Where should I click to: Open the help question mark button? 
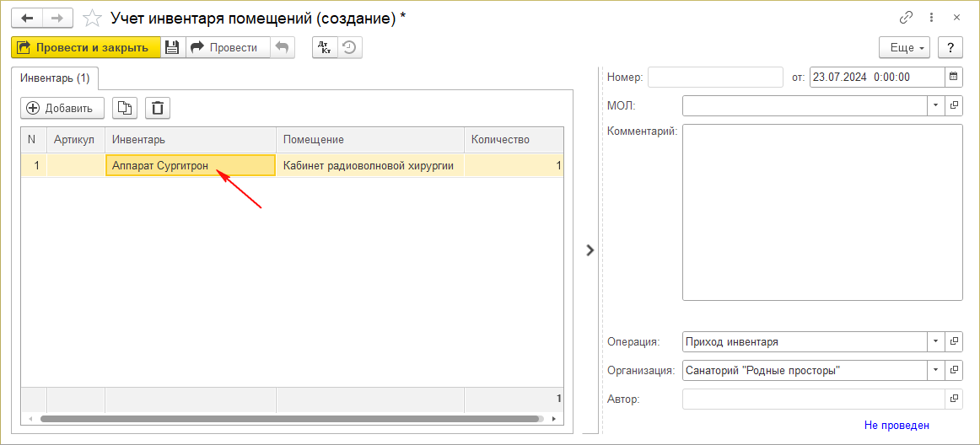pyautogui.click(x=950, y=48)
